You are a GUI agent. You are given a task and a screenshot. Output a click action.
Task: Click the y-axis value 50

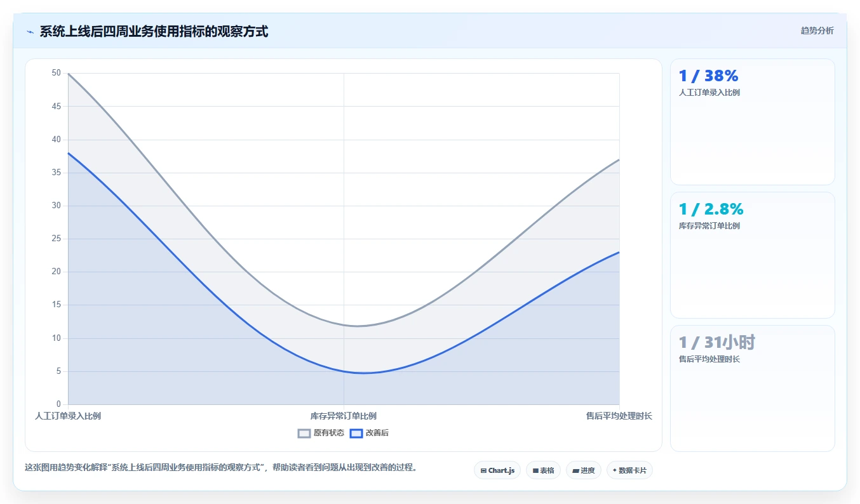(57, 73)
